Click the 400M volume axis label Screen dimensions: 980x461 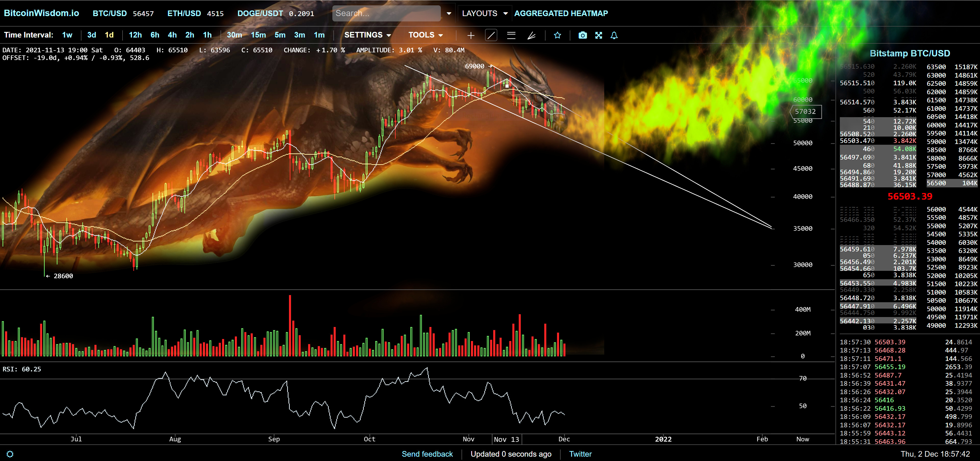tap(803, 310)
